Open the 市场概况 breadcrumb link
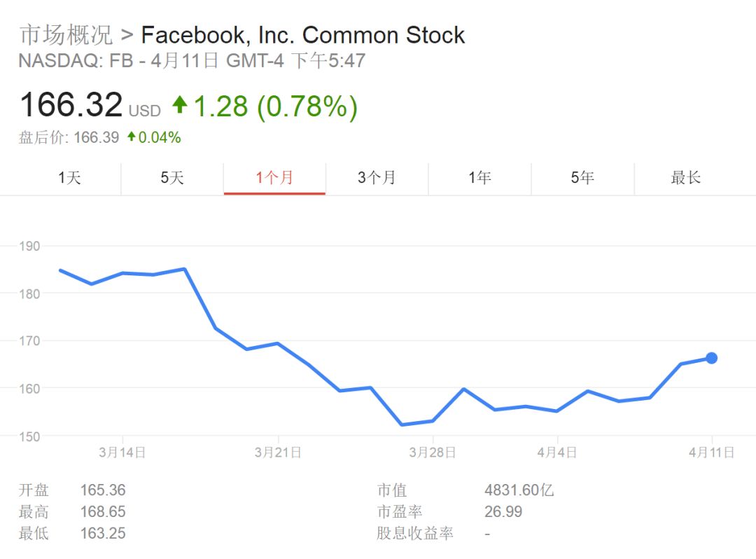Screen dimensions: 756x559 65,35
